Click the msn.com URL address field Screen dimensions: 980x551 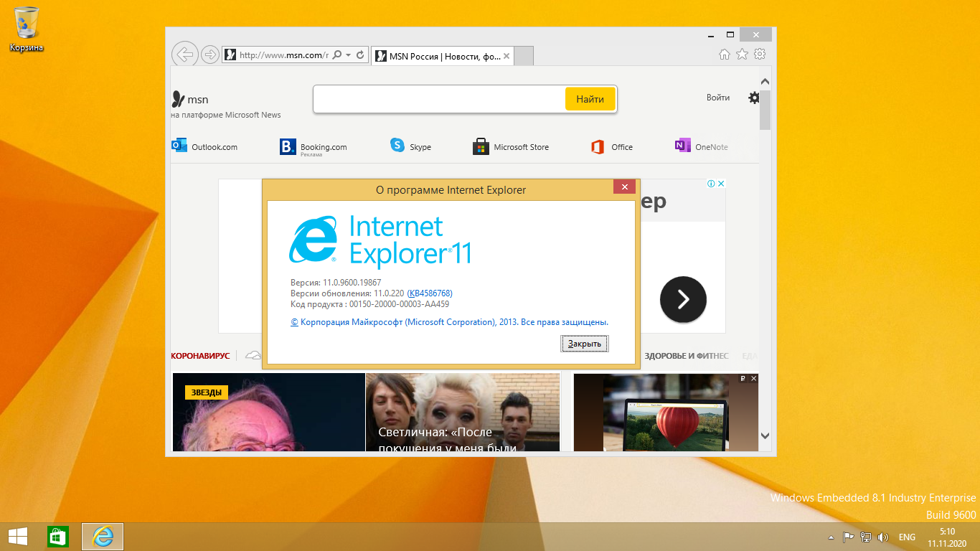coord(283,55)
